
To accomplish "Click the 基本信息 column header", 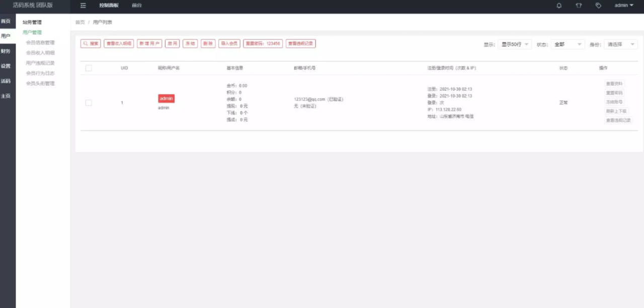I will (x=235, y=68).
